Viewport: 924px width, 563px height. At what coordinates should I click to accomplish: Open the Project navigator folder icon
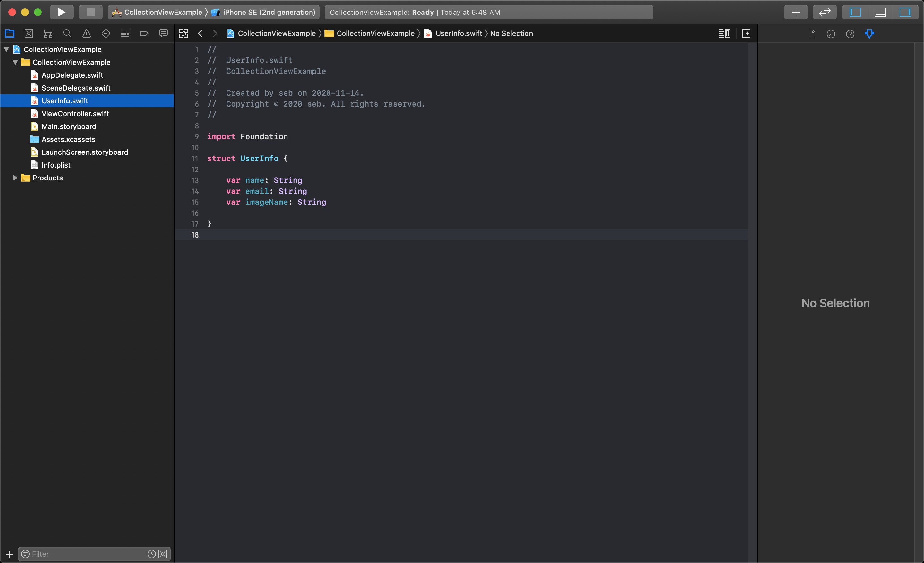(10, 33)
